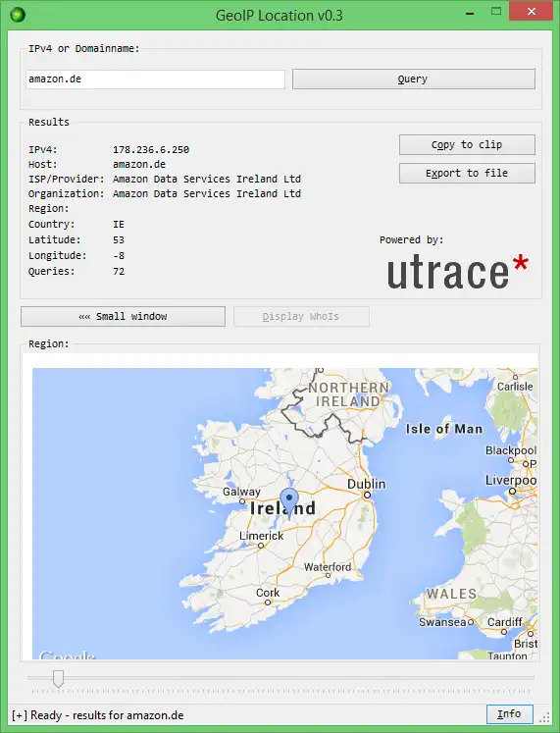Select the Host value amazon.de
The image size is (560, 733).
(x=139, y=164)
